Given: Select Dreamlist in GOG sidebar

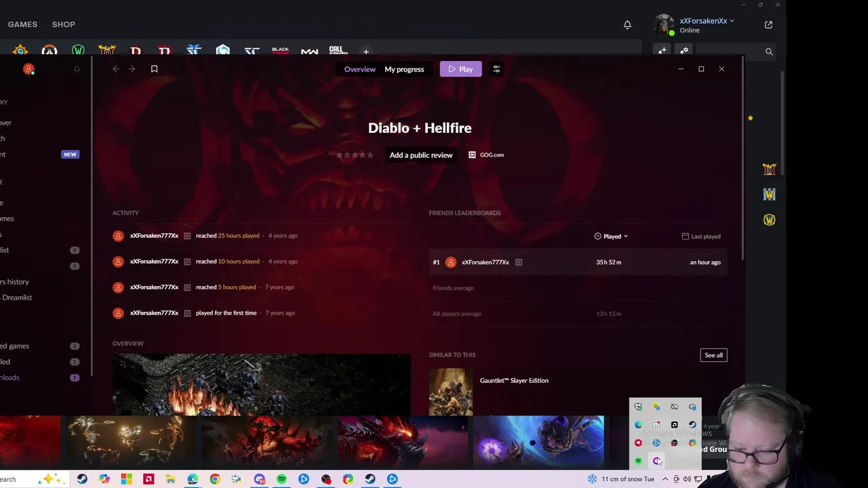Looking at the screenshot, I should click(16, 298).
